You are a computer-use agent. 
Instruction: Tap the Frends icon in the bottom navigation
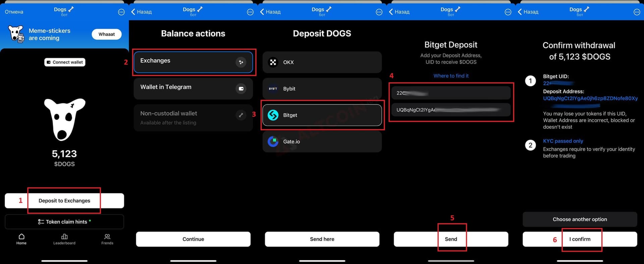(x=107, y=236)
